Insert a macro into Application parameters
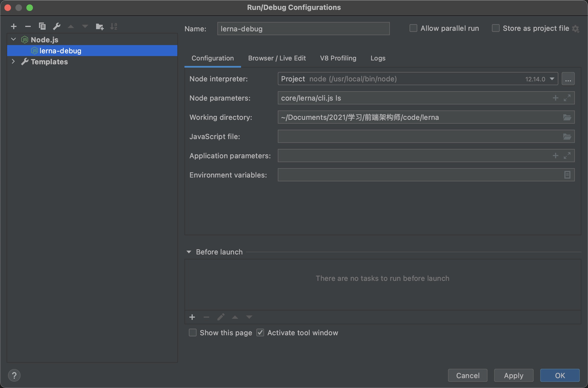Image resolution: width=588 pixels, height=388 pixels. [x=556, y=156]
